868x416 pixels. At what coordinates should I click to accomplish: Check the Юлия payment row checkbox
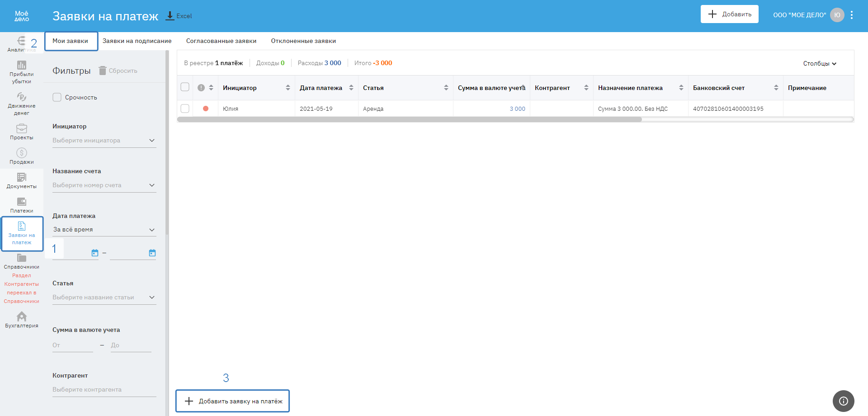(x=185, y=109)
